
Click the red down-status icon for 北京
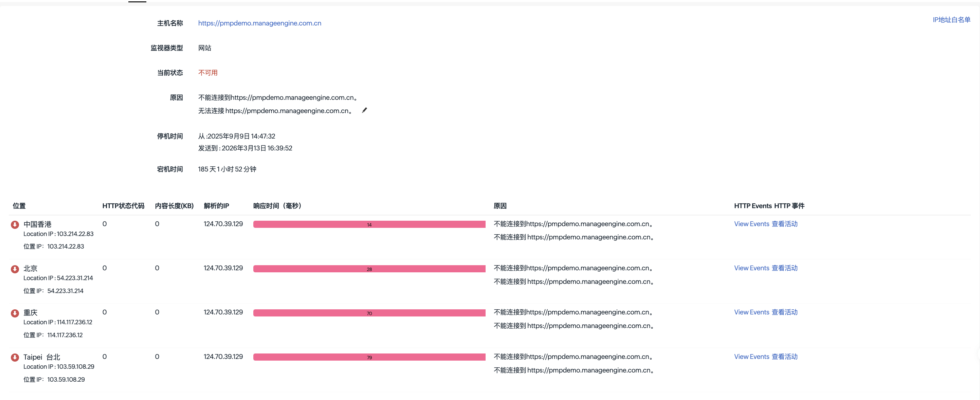tap(15, 269)
